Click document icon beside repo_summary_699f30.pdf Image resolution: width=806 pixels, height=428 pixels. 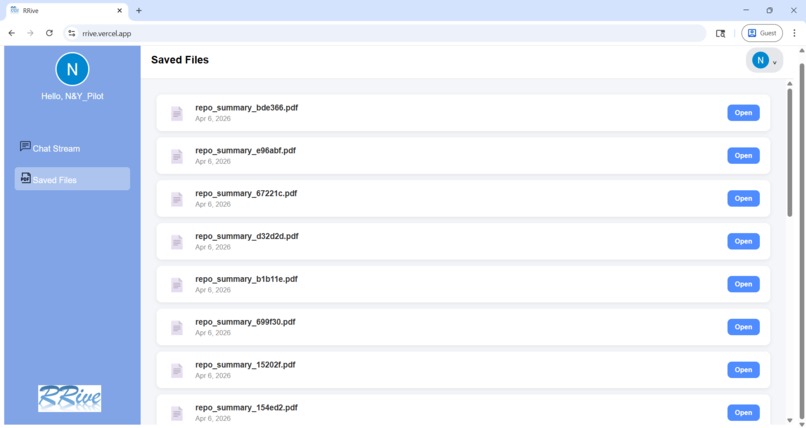pos(177,327)
